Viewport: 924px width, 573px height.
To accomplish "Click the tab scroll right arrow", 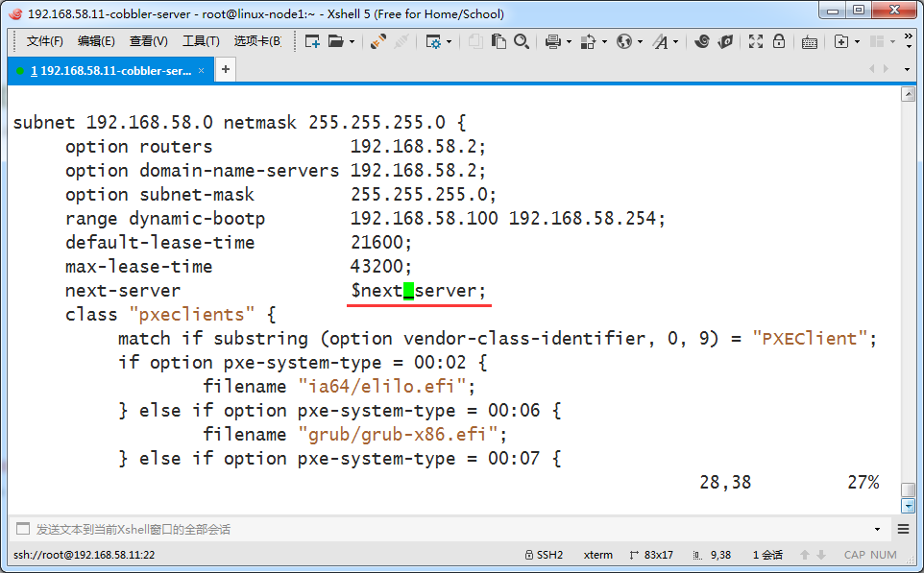I will (886, 69).
